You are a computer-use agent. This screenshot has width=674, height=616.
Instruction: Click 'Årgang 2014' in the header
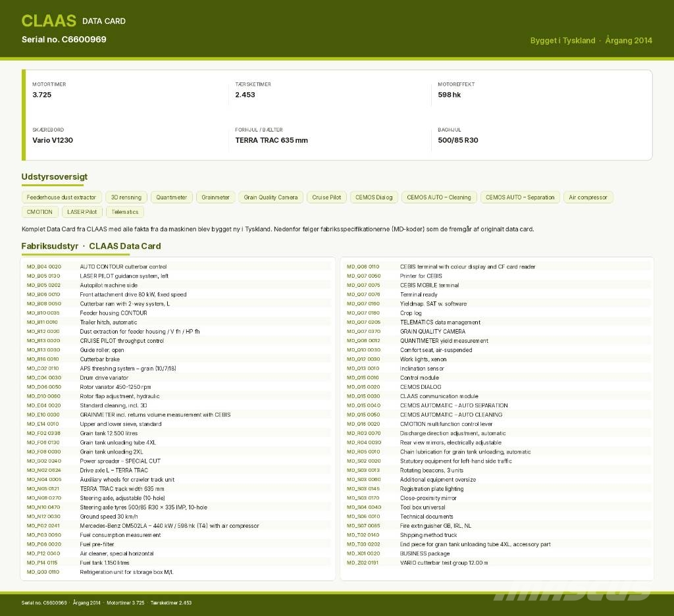tap(629, 40)
